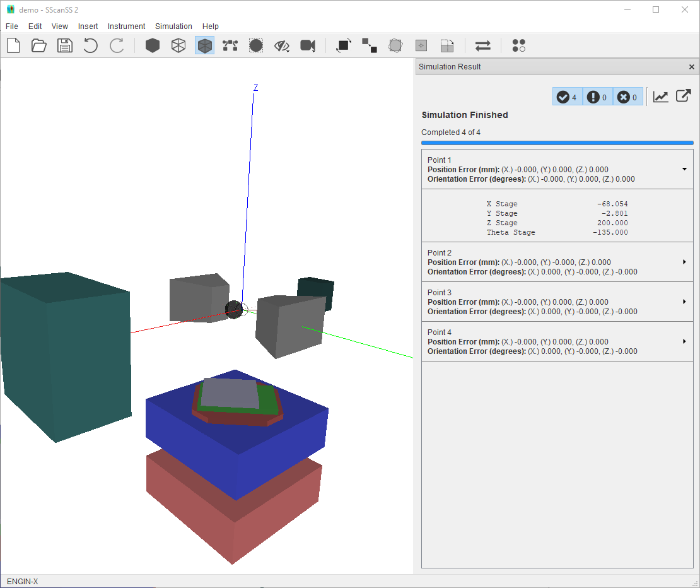Screen dimensions: 700x588
Task: Open the camera view options
Action: [308, 45]
